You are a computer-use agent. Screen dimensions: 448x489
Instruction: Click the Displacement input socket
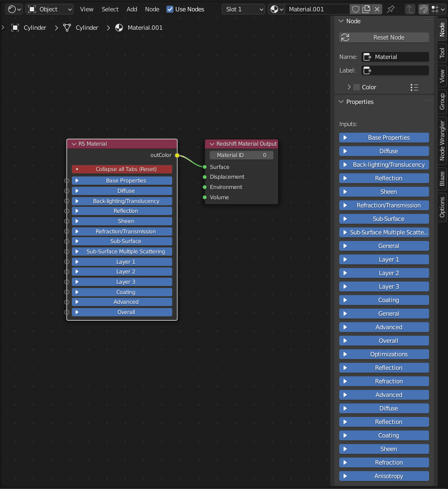pyautogui.click(x=205, y=177)
